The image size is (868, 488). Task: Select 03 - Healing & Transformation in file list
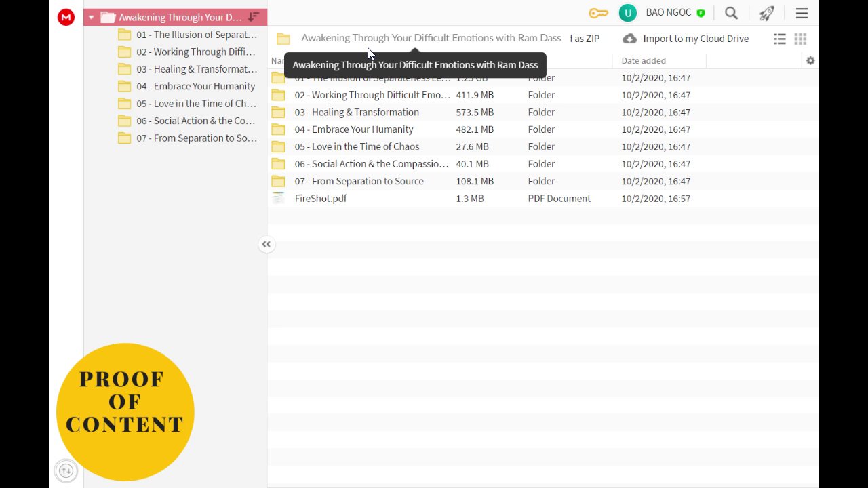(x=357, y=113)
